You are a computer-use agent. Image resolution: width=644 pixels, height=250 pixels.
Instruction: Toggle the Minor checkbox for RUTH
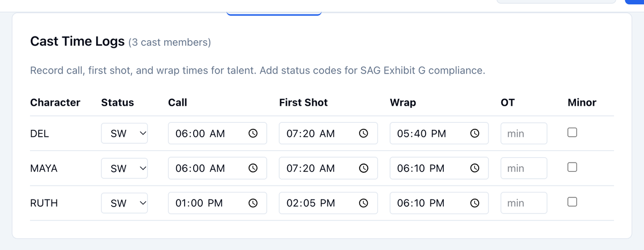point(573,202)
